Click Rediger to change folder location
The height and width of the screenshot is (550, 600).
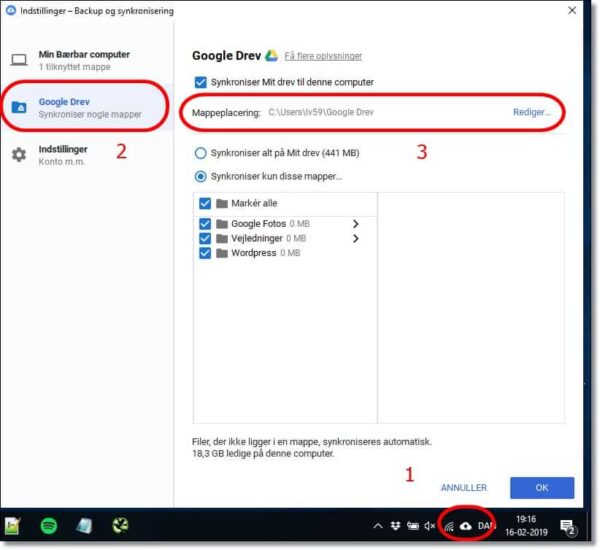532,112
